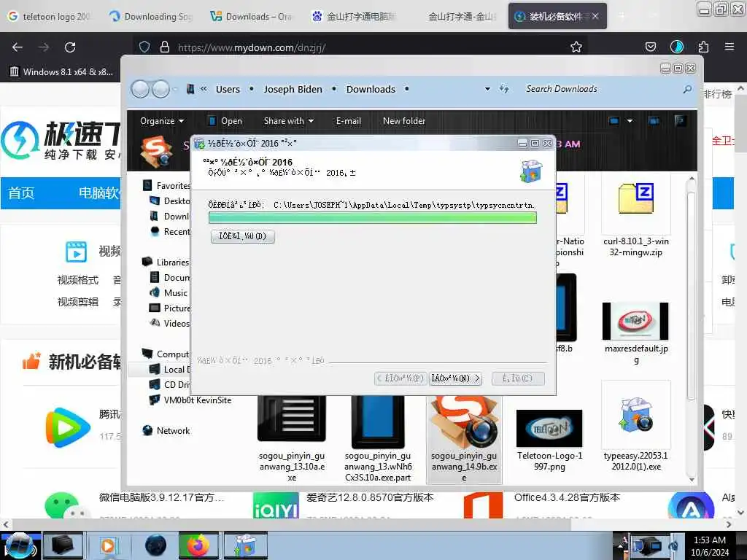
Task: Go back in Firefox browser
Action: pyautogui.click(x=18, y=47)
